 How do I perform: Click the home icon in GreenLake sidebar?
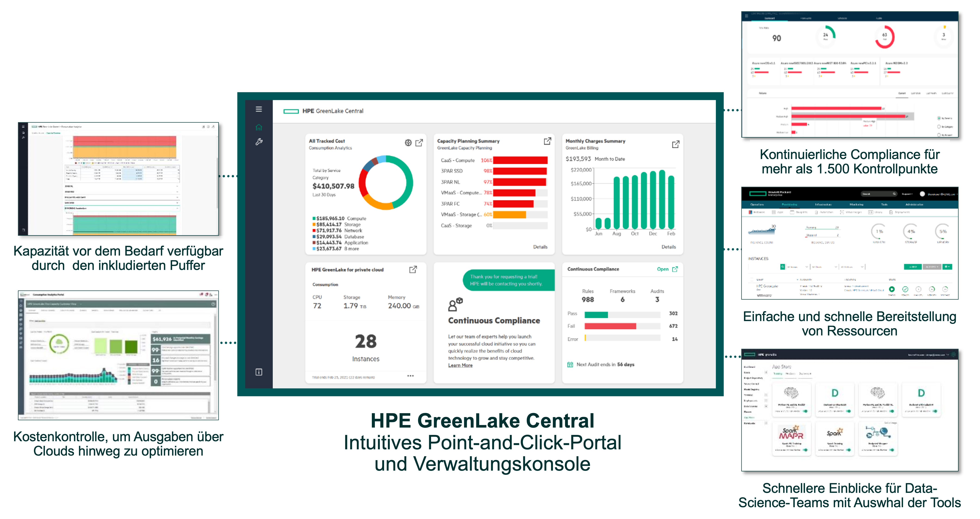(259, 128)
